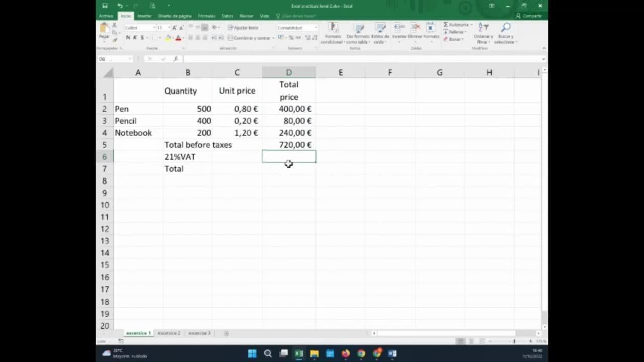This screenshot has height=362, width=644.
Task: Open the Fórmulas ribbon tab
Action: click(x=207, y=16)
